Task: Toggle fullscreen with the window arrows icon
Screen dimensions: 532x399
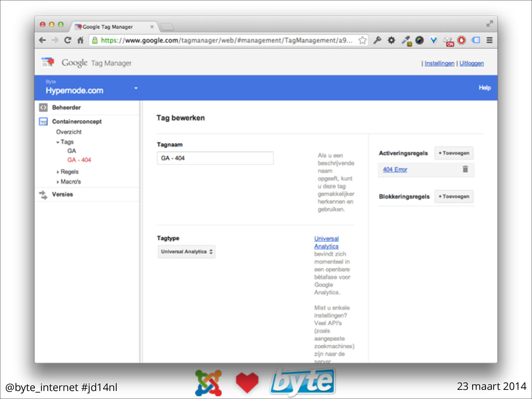Action: tap(489, 24)
